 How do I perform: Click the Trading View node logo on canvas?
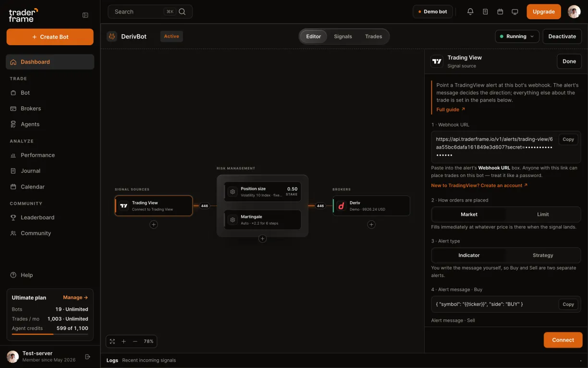[x=124, y=205]
